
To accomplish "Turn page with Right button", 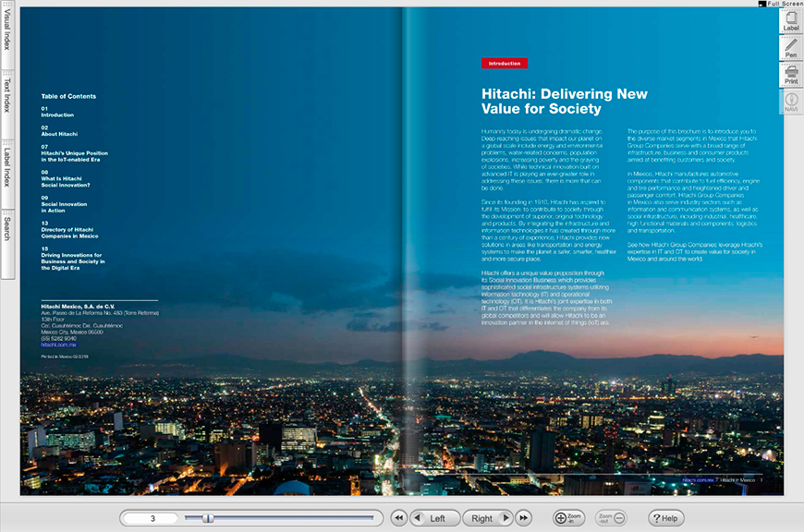I will coord(488,518).
